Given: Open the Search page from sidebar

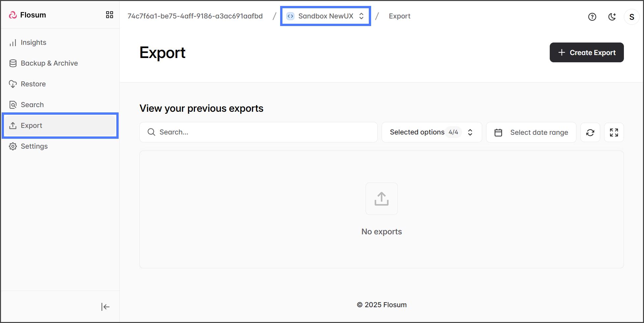Looking at the screenshot, I should 32,105.
